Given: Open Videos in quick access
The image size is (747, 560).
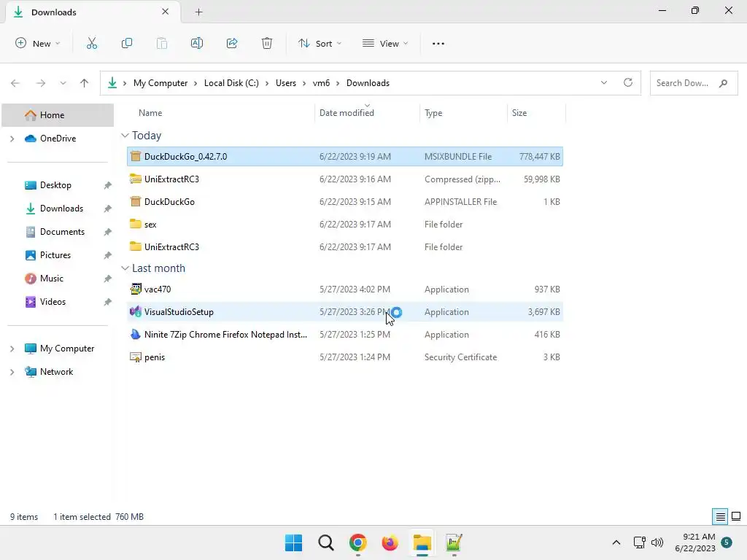Looking at the screenshot, I should click(x=53, y=302).
